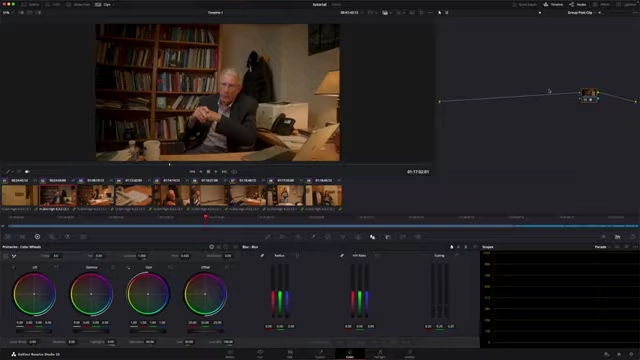Click the Quick Export button
The width and height of the screenshot is (640, 360).
click(x=524, y=4)
